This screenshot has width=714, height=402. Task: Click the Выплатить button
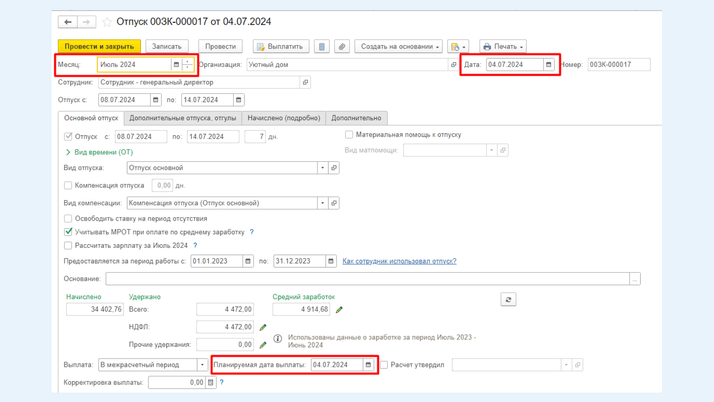point(281,46)
